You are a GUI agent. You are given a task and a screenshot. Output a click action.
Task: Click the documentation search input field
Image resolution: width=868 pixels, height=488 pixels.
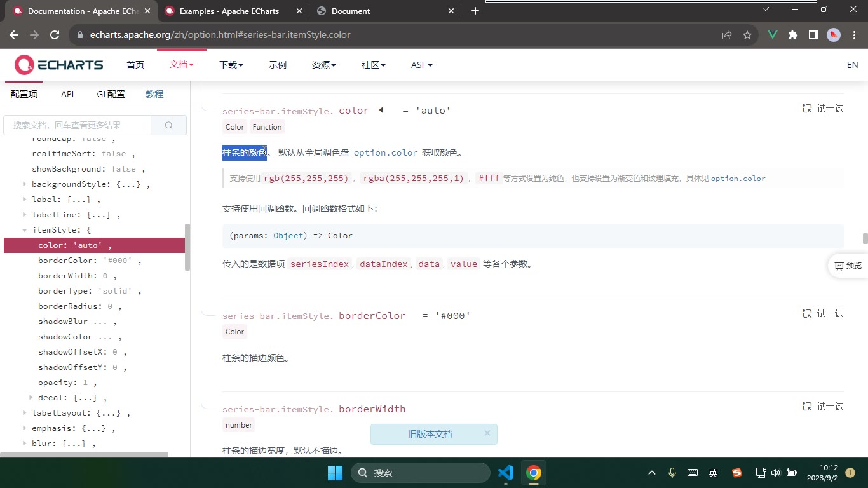pyautogui.click(x=78, y=125)
